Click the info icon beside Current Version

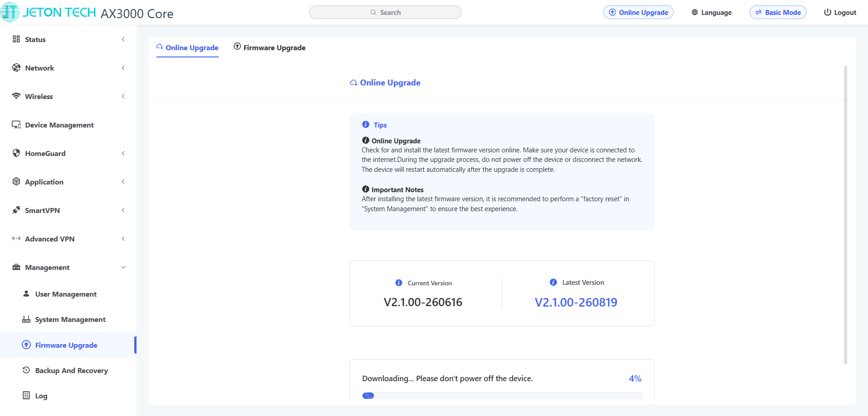tap(399, 283)
